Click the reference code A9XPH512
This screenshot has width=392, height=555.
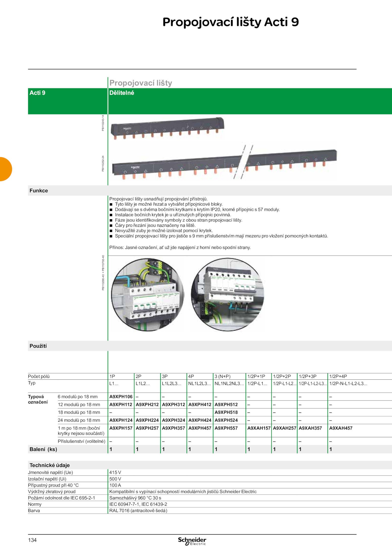pos(226,404)
